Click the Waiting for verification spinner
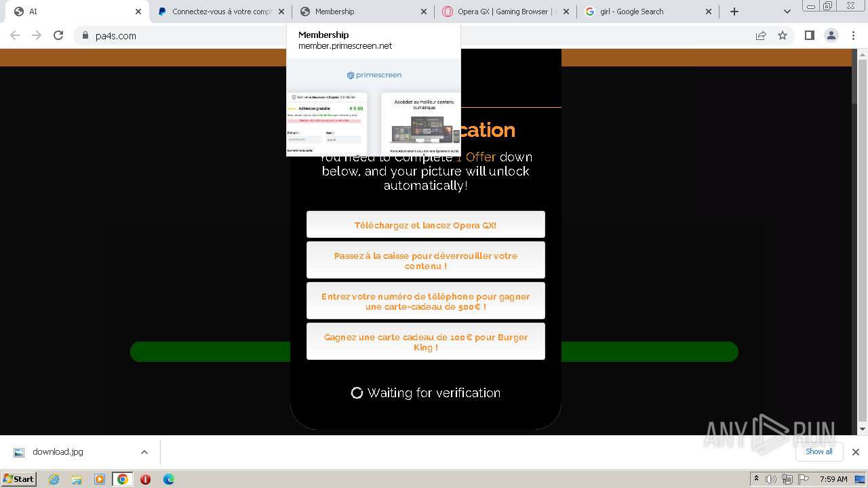Image resolution: width=868 pixels, height=488 pixels. [x=357, y=393]
